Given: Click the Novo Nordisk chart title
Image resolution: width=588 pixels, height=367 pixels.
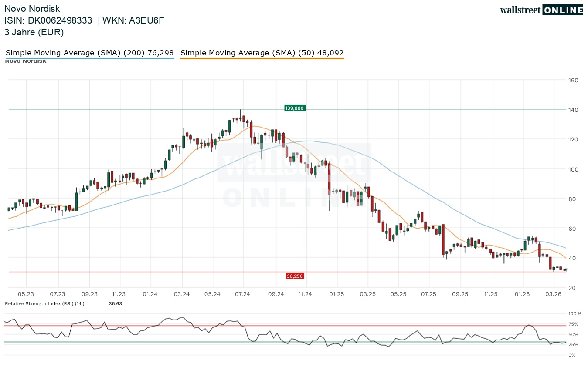Looking at the screenshot, I should [32, 9].
